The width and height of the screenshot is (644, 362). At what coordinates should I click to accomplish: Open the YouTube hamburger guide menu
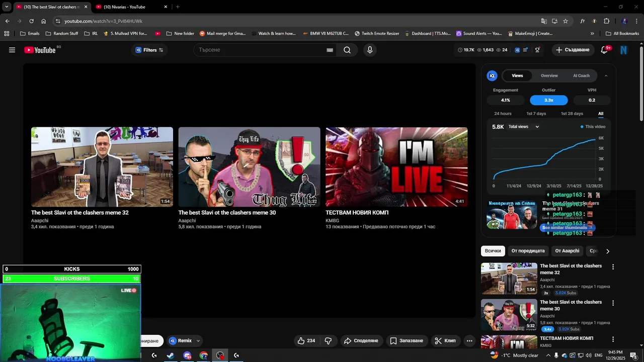tap(12, 50)
